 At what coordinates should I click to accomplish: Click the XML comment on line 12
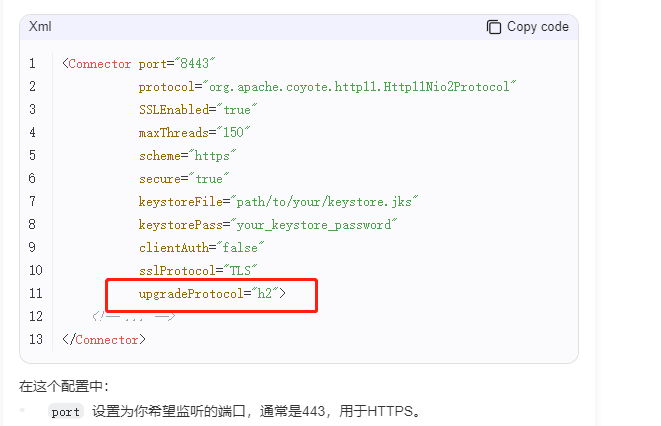[134, 316]
